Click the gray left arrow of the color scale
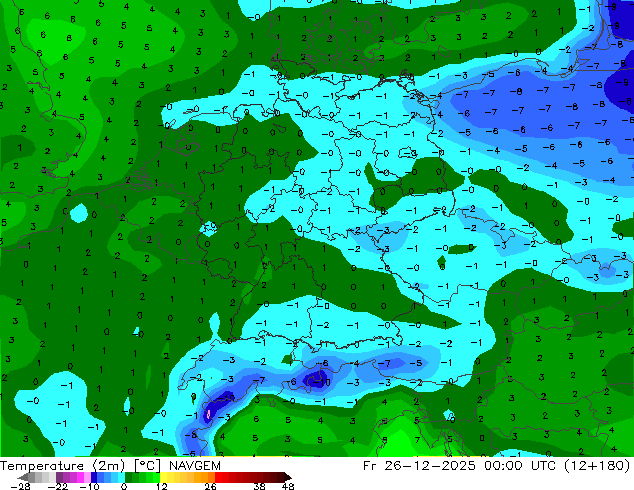Viewport: 634px width, 490px height. [x=23, y=477]
